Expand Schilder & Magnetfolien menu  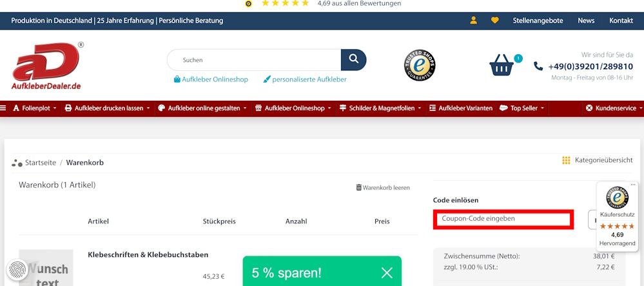380,108
